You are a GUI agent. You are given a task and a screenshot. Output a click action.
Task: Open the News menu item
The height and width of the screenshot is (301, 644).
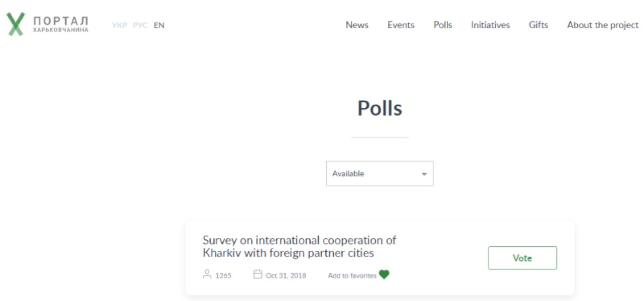click(357, 25)
